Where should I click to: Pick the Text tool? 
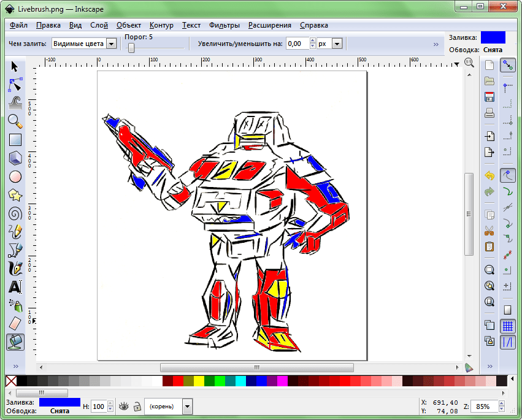(15, 287)
